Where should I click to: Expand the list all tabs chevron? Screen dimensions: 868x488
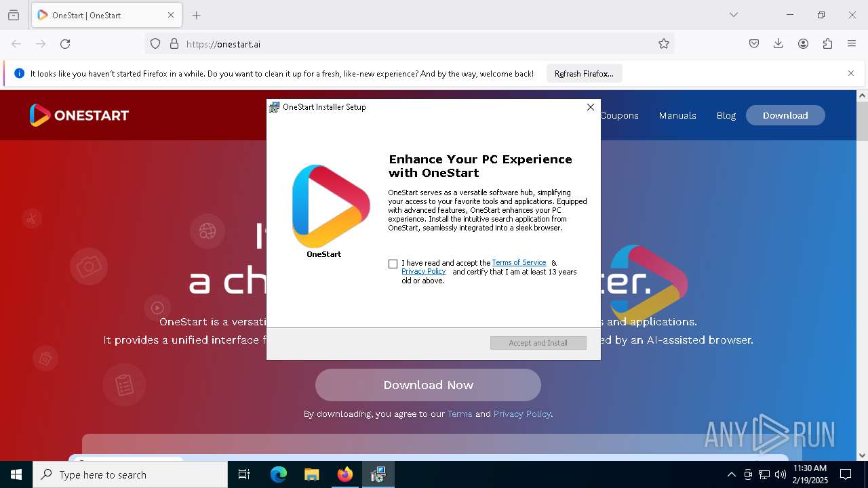pos(734,15)
